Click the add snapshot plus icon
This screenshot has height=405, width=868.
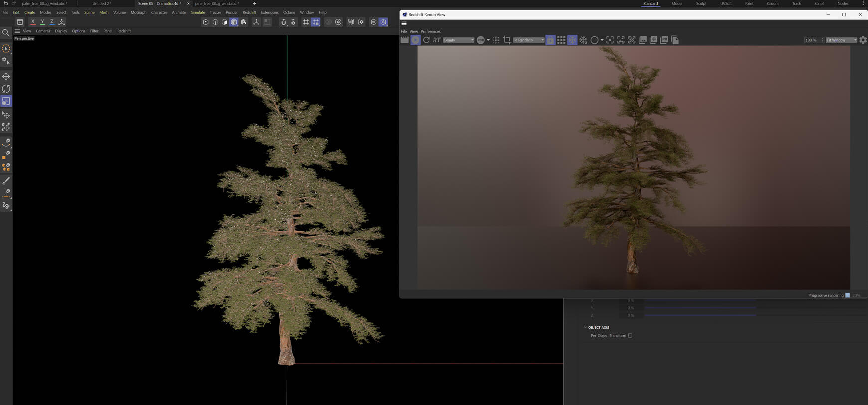(x=653, y=40)
